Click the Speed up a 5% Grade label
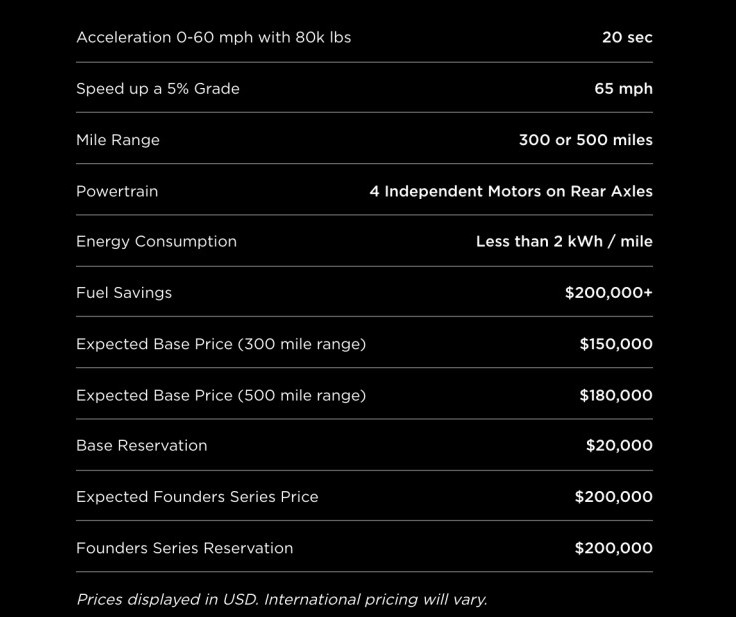This screenshot has width=736, height=617. (158, 89)
